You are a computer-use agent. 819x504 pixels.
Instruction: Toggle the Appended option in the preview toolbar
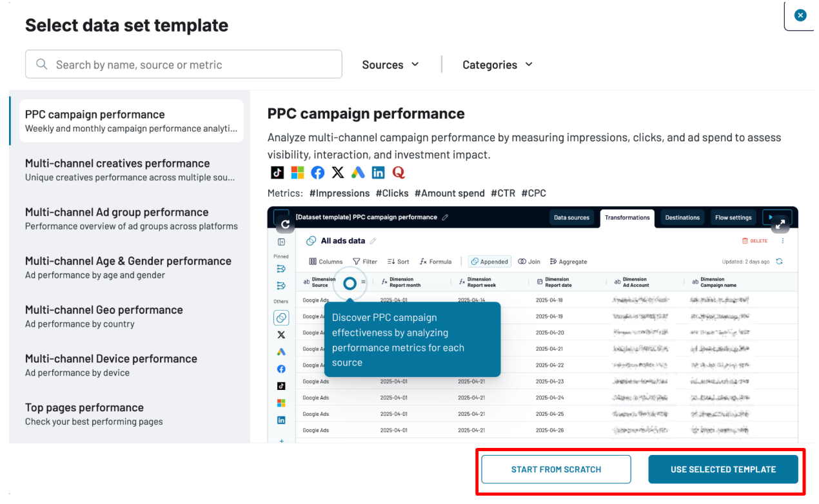tap(489, 262)
